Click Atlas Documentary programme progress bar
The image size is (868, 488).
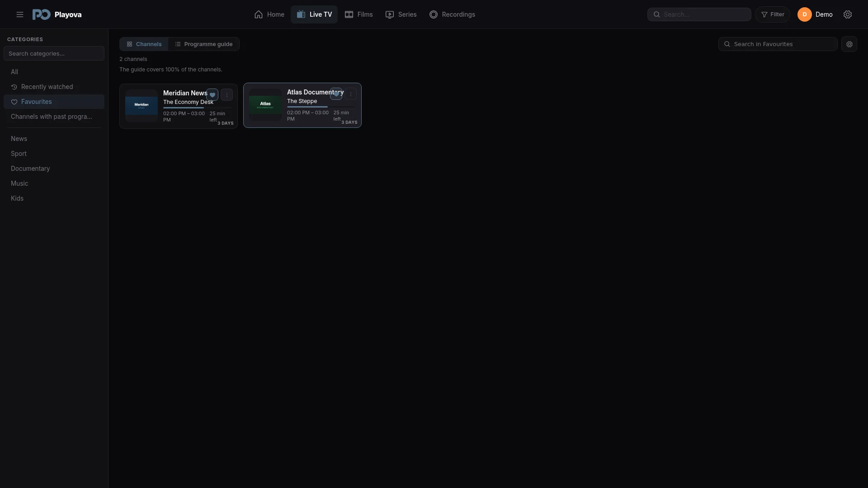tap(321, 107)
